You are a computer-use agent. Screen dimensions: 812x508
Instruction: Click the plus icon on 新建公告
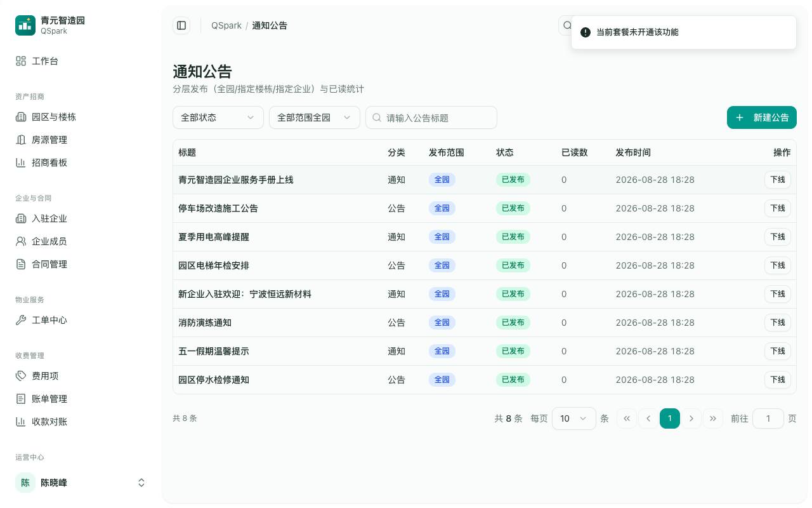pos(740,117)
